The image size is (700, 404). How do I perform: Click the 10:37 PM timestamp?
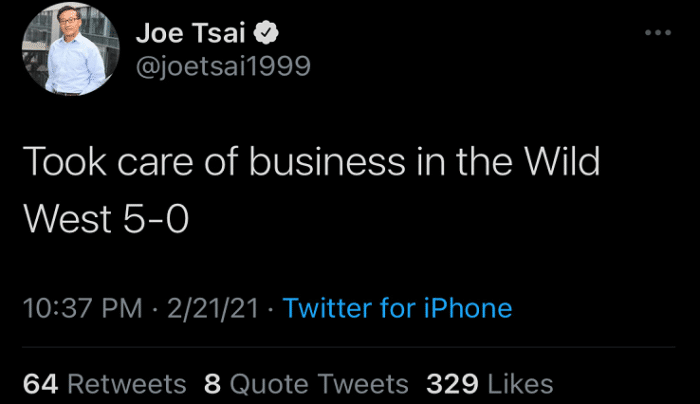82,308
